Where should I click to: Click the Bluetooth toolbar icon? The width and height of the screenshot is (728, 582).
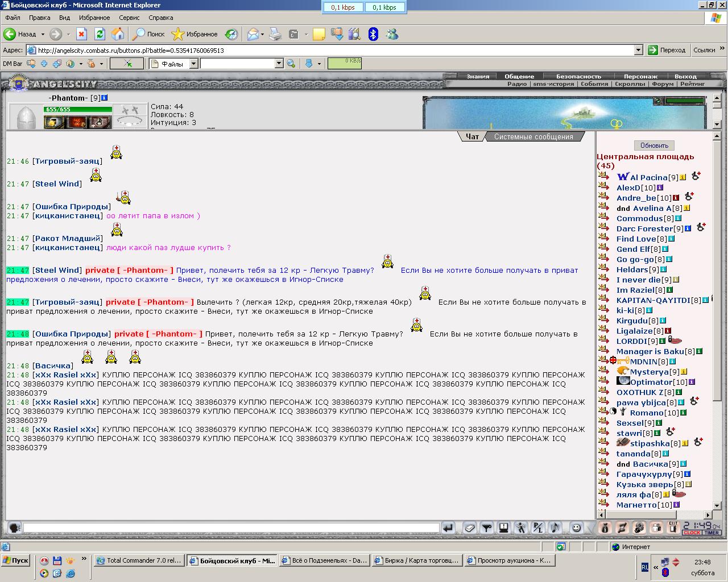[373, 34]
